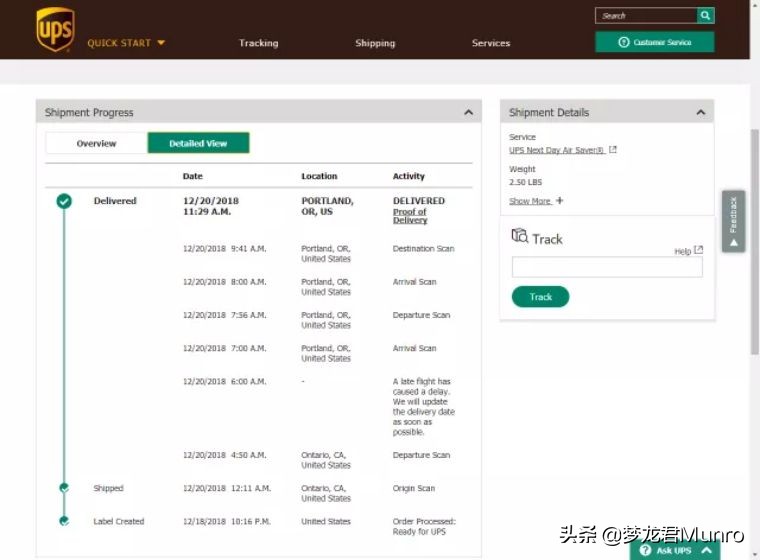
Task: Click the package tracking icon beside Track heading
Action: pos(520,236)
